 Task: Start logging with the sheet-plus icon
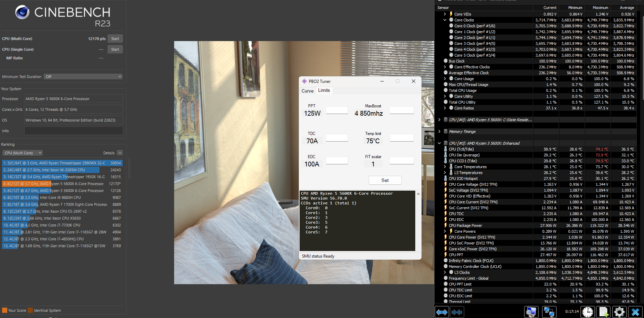tap(604, 312)
